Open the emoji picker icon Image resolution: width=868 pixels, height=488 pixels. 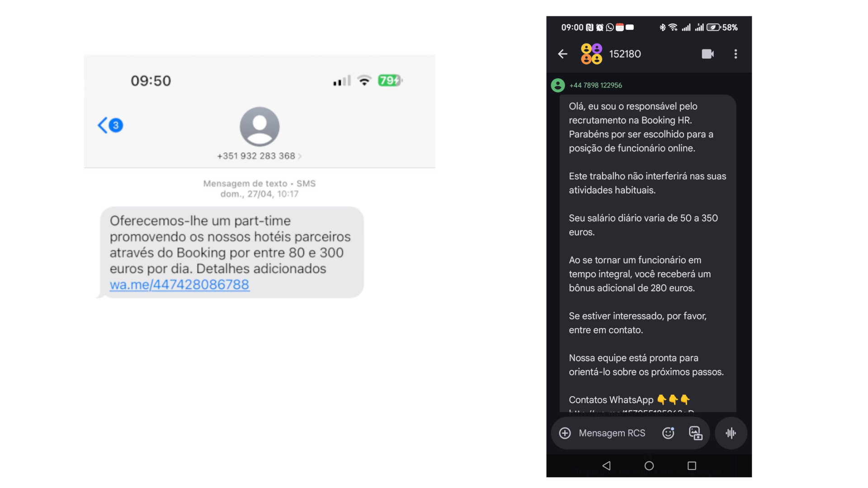pos(668,433)
